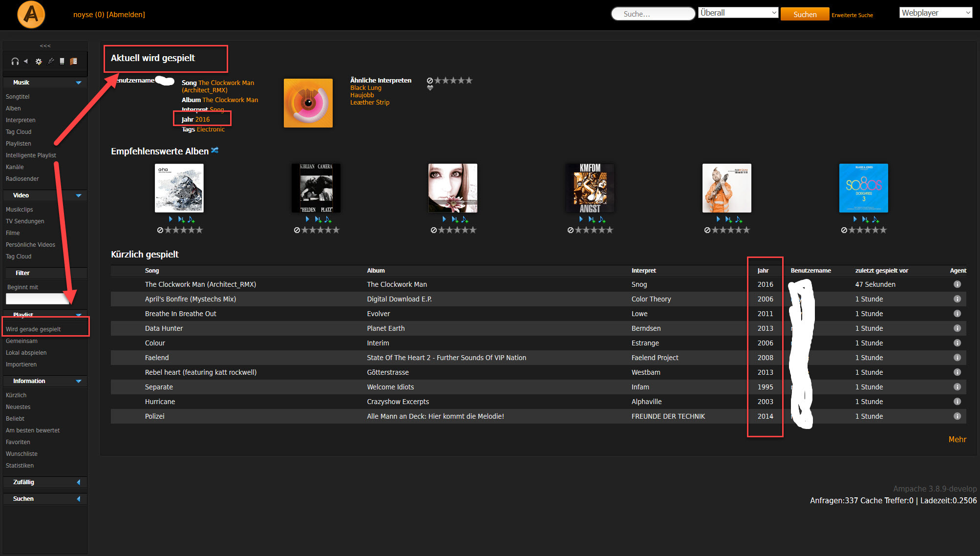Clear rating of the current song
Image resolution: width=980 pixels, height=556 pixels.
coord(430,81)
